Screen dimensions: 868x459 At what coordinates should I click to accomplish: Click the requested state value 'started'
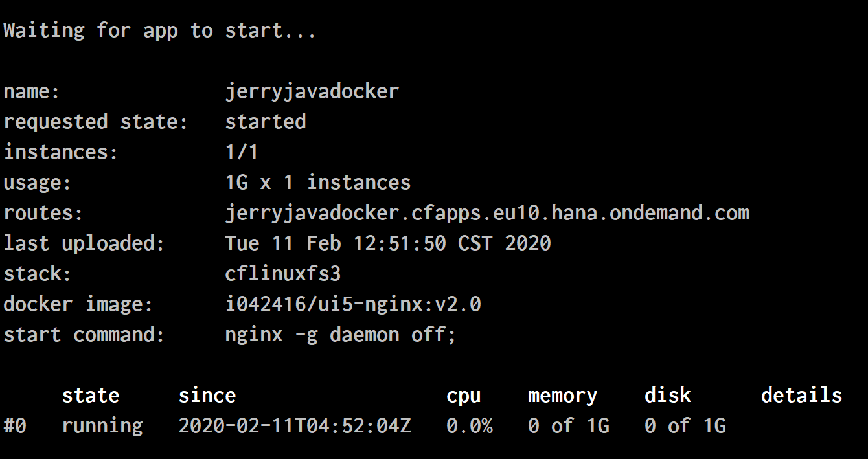coord(266,122)
